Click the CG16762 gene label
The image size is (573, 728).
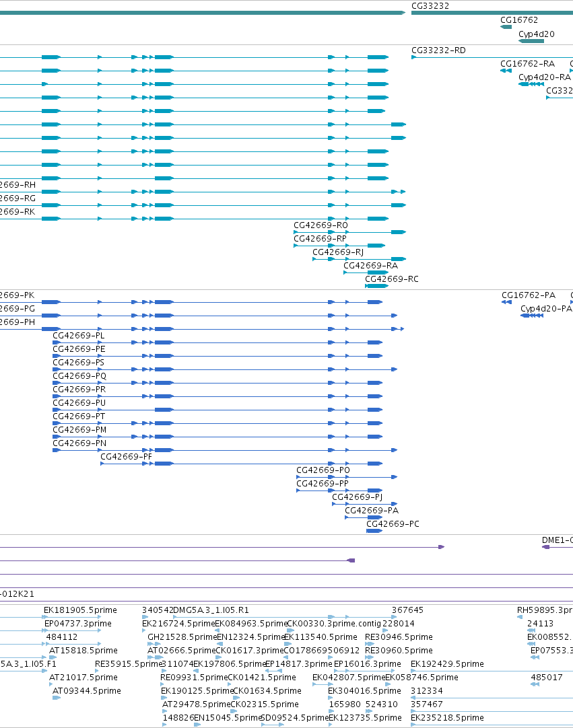(x=518, y=20)
